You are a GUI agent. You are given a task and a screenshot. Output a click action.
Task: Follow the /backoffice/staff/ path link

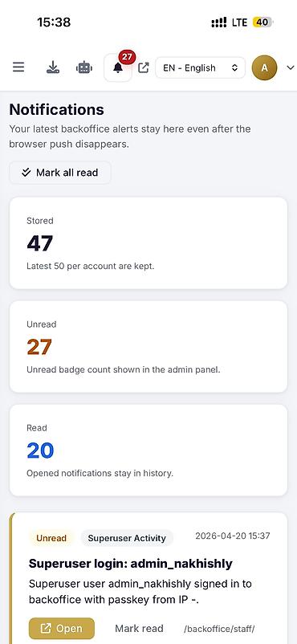[x=219, y=629]
